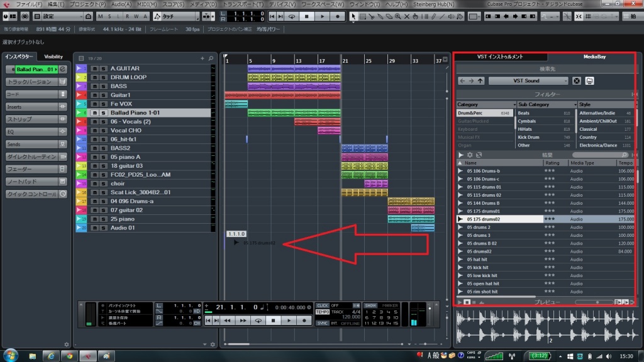Image resolution: width=644 pixels, height=362 pixels.
Task: Preview play the 05 144 Drums B file
Action: (461, 203)
